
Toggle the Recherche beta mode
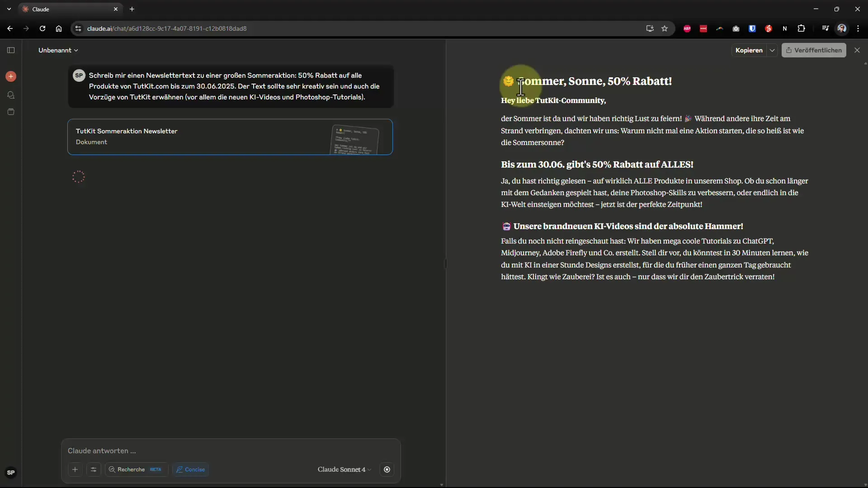coord(137,469)
